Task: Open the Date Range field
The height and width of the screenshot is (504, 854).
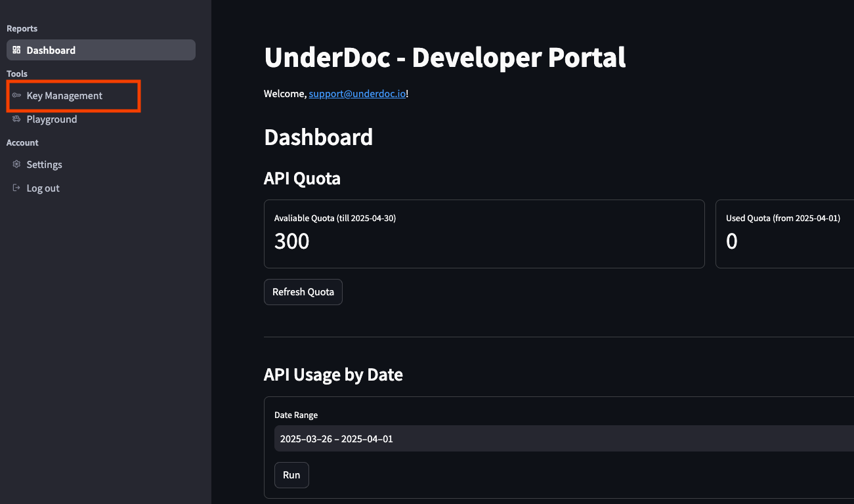Action: coord(564,438)
